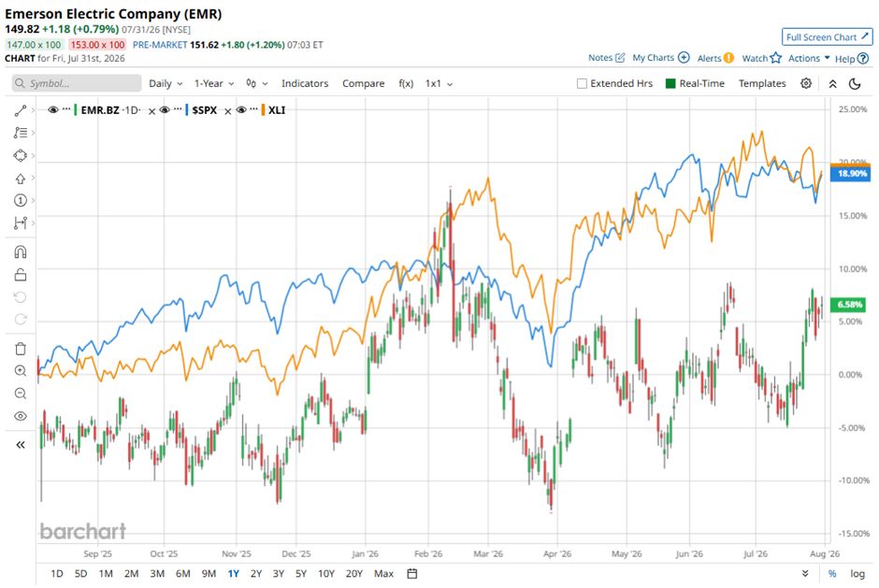Viewport: 879px width, 588px height.
Task: Hide the XLI comparison series
Action: (241, 110)
